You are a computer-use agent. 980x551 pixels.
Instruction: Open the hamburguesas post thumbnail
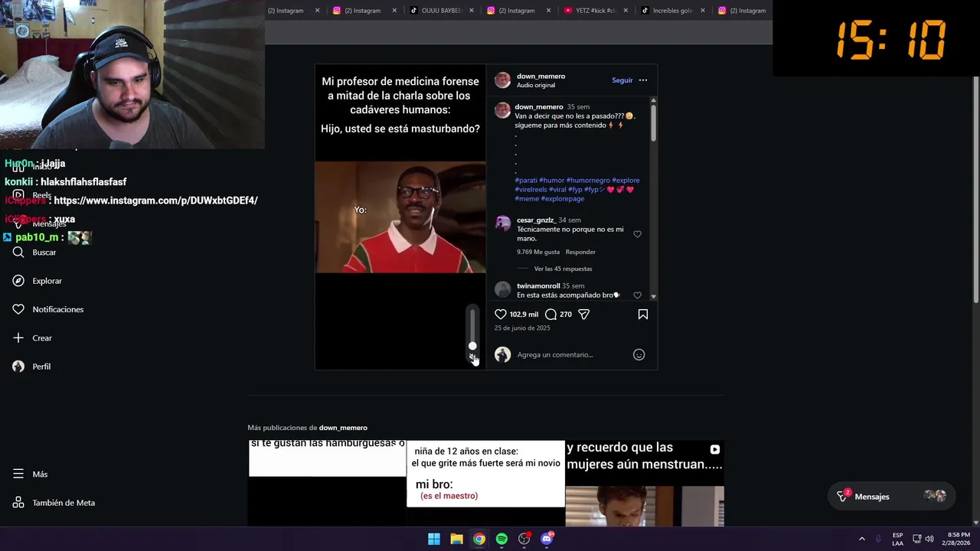[x=327, y=483]
